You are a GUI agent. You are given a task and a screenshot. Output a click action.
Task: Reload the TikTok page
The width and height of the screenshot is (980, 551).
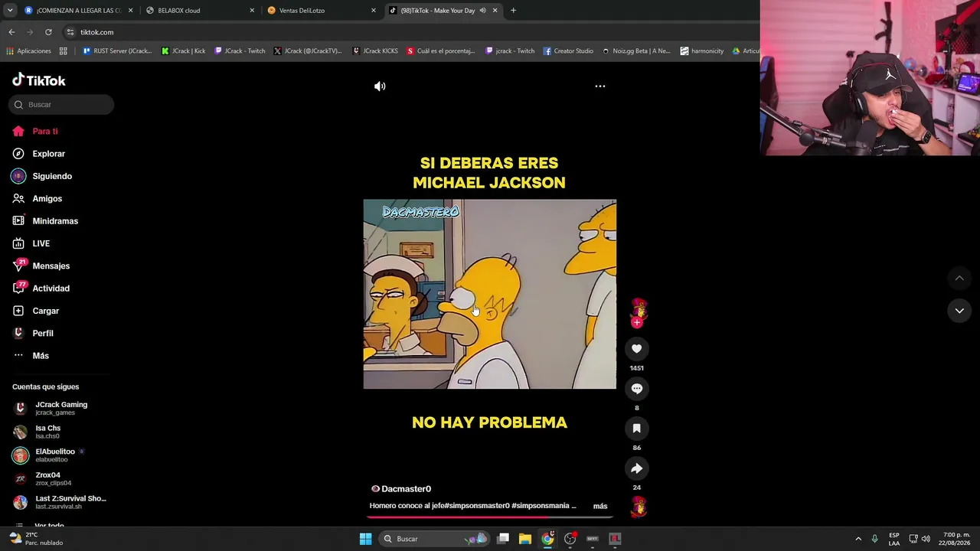pyautogui.click(x=48, y=32)
